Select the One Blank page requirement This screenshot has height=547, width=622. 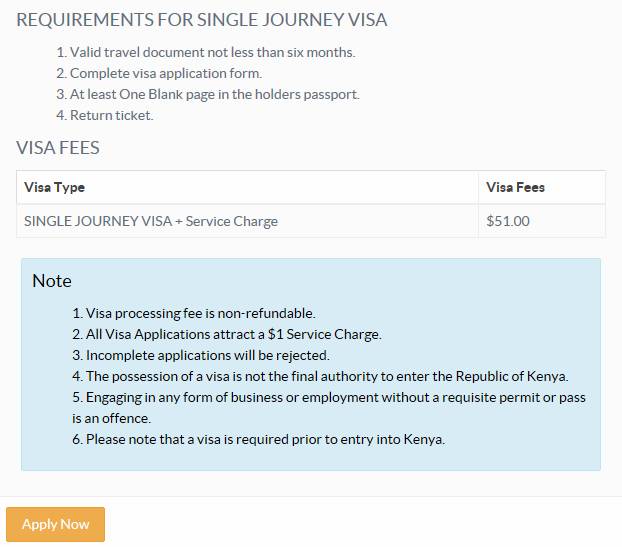(207, 94)
